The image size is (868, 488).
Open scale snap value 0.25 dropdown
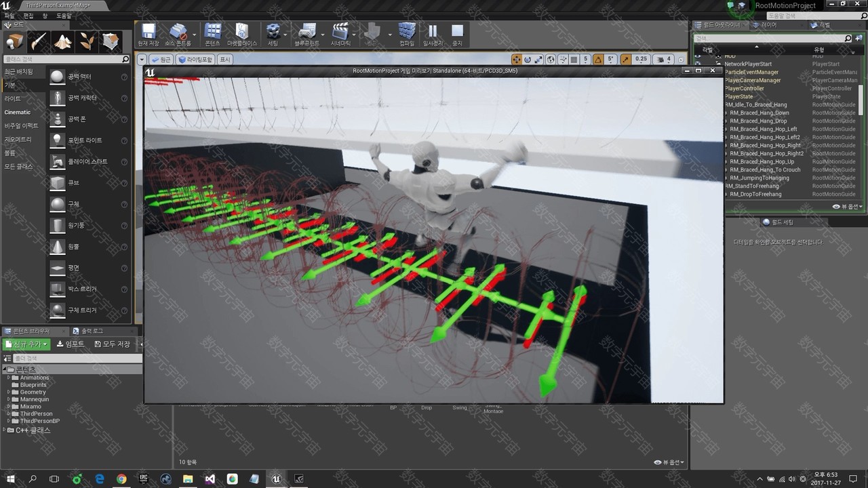[x=641, y=60]
